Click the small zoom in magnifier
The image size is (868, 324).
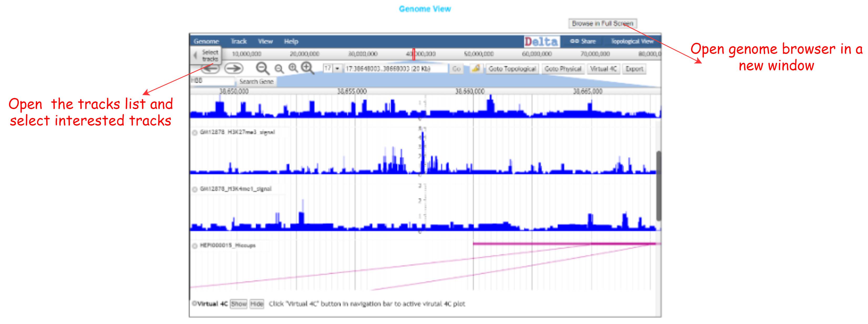[x=293, y=68]
